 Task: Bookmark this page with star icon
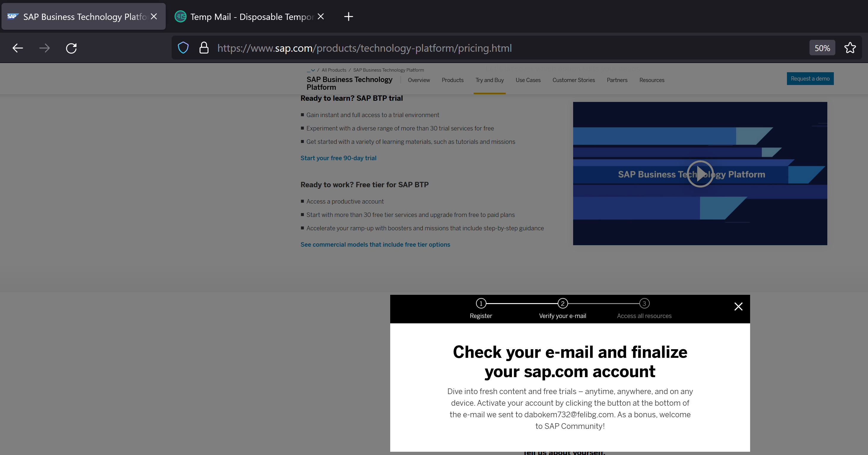(x=850, y=48)
